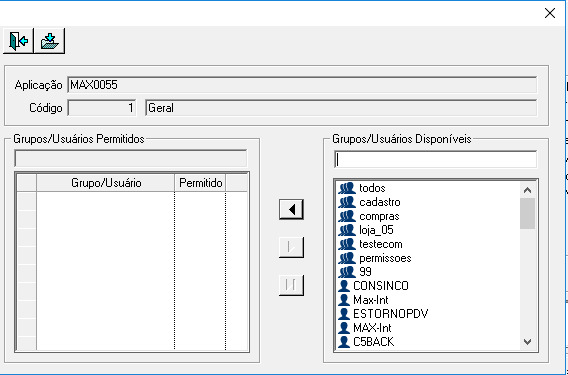Select the testecom group
568x375 pixels.
pyautogui.click(x=381, y=244)
